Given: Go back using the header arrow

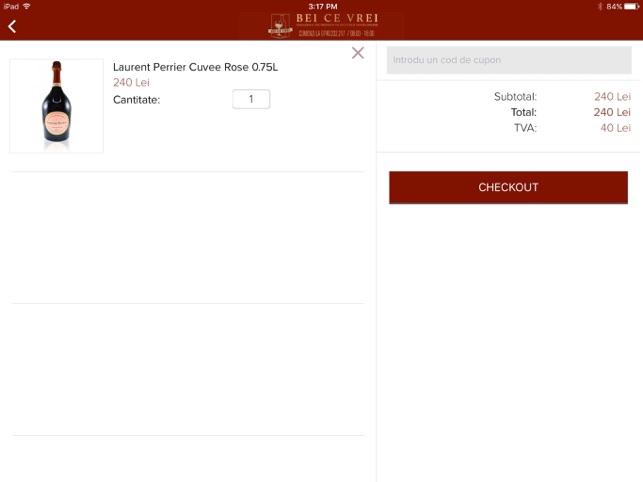Looking at the screenshot, I should pos(12,26).
